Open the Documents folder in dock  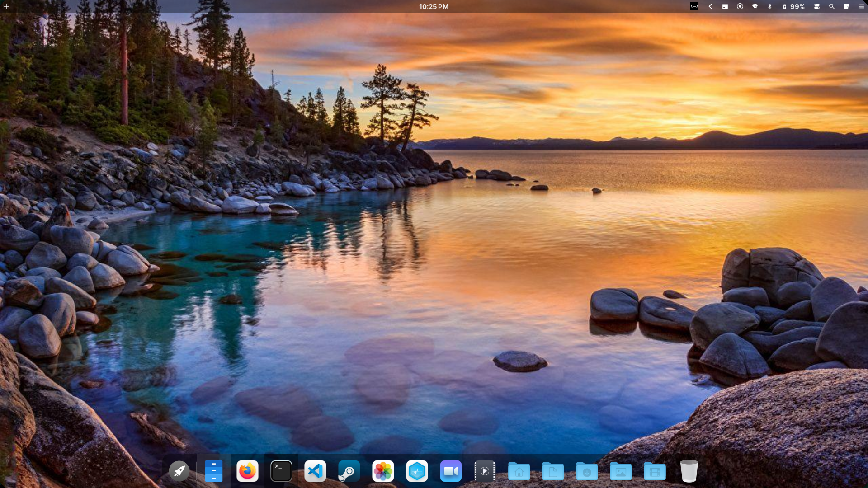[553, 471]
